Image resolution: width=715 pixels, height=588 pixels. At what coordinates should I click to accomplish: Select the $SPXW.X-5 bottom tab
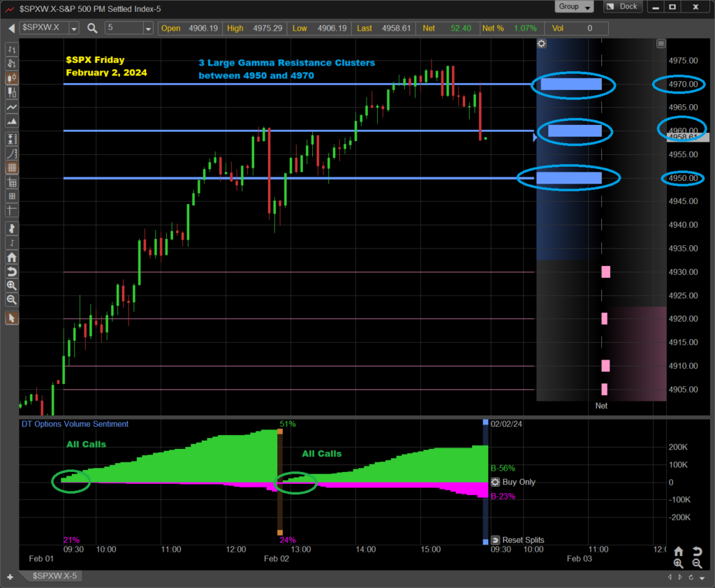tap(53, 576)
